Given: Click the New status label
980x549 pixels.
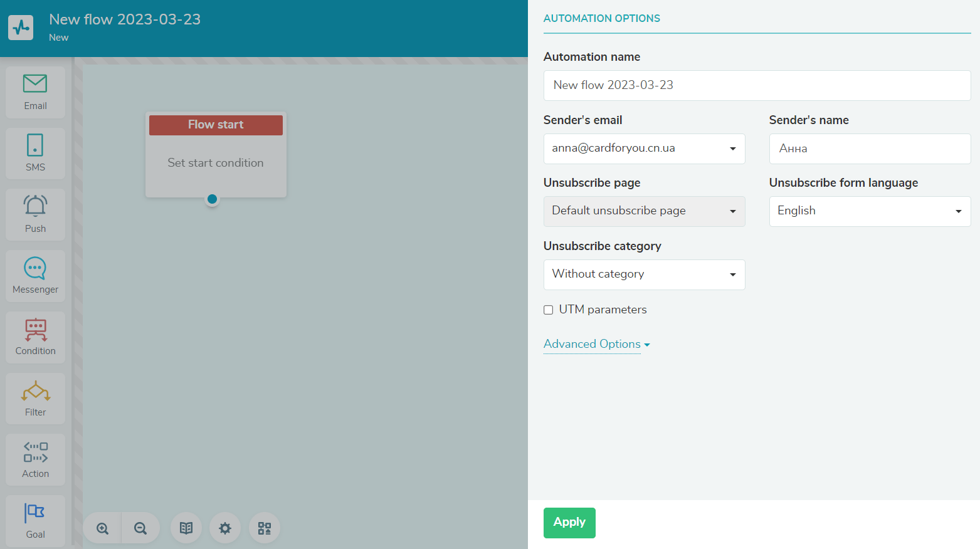Looking at the screenshot, I should [59, 38].
